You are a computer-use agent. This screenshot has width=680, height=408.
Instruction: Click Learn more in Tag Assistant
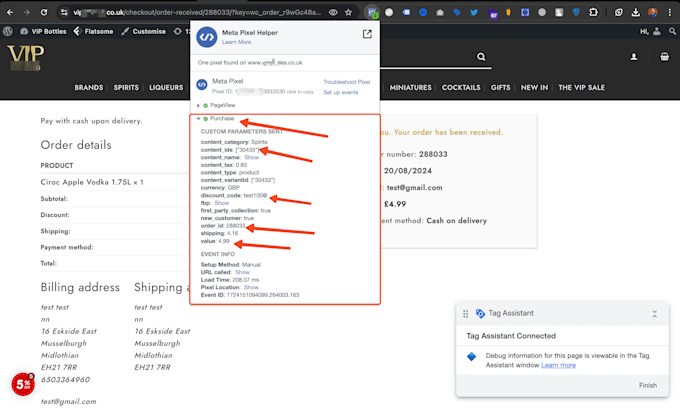pos(559,365)
